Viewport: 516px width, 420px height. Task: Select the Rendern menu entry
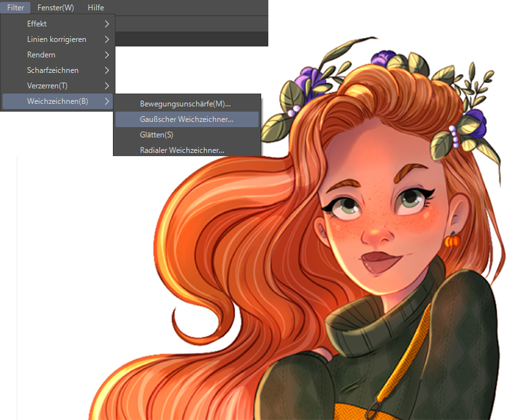pyautogui.click(x=41, y=55)
